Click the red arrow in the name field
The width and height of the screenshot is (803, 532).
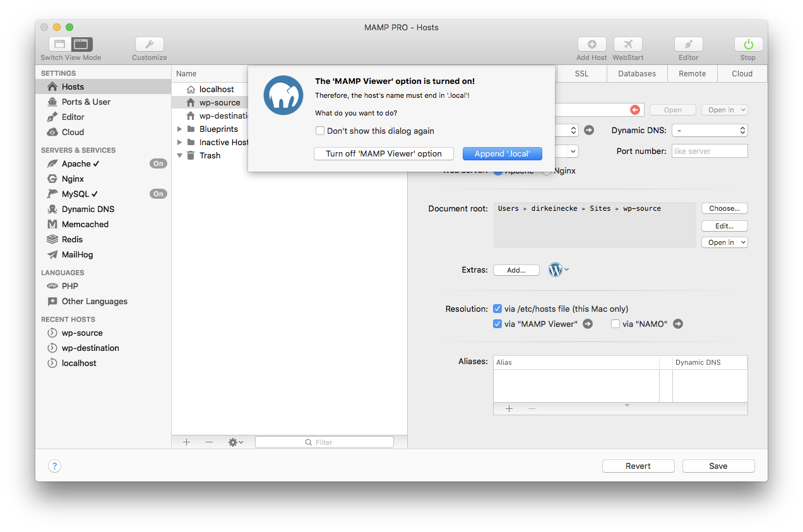pyautogui.click(x=635, y=110)
